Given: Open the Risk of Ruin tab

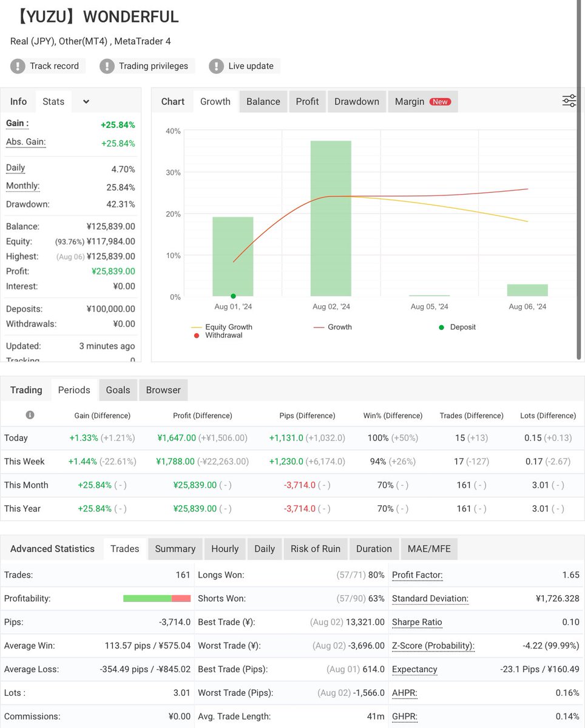Looking at the screenshot, I should tap(316, 548).
